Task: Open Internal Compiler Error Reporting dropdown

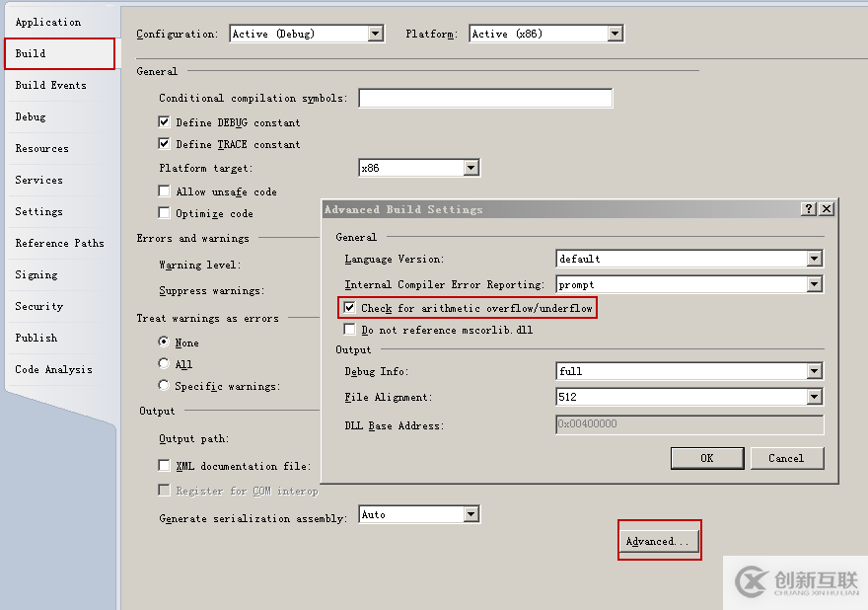Action: pyautogui.click(x=814, y=285)
